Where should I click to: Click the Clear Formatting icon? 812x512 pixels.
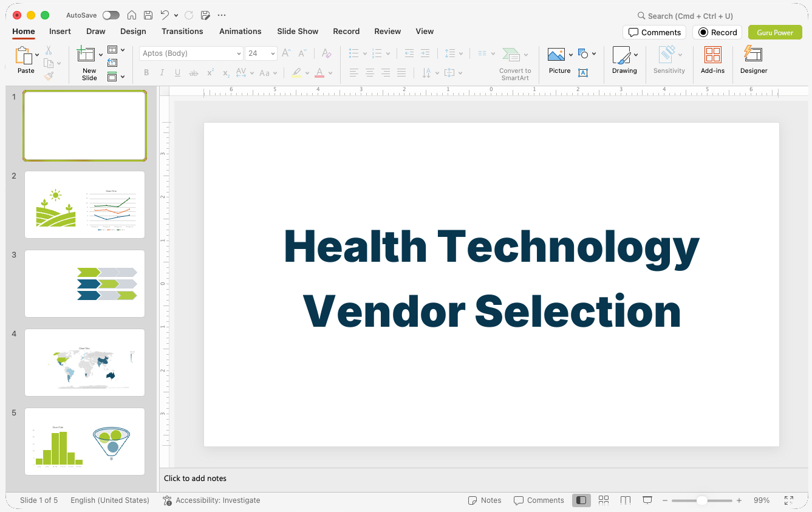click(327, 53)
